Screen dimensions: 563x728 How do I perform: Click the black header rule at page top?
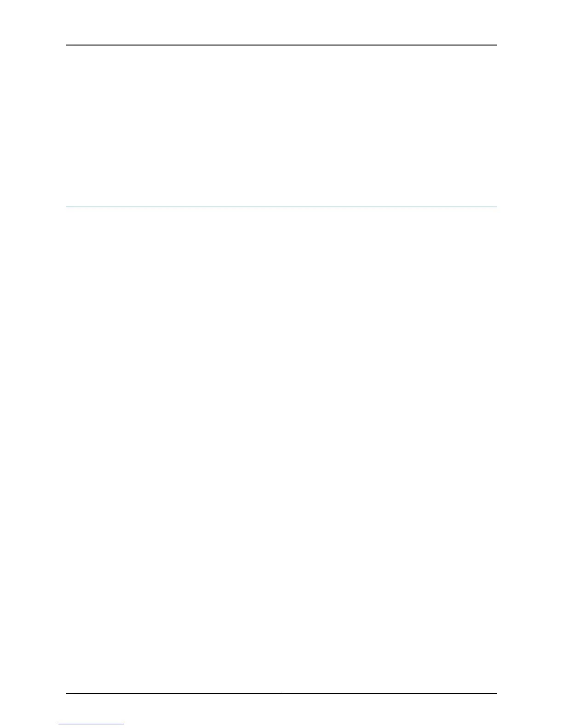pos(281,45)
